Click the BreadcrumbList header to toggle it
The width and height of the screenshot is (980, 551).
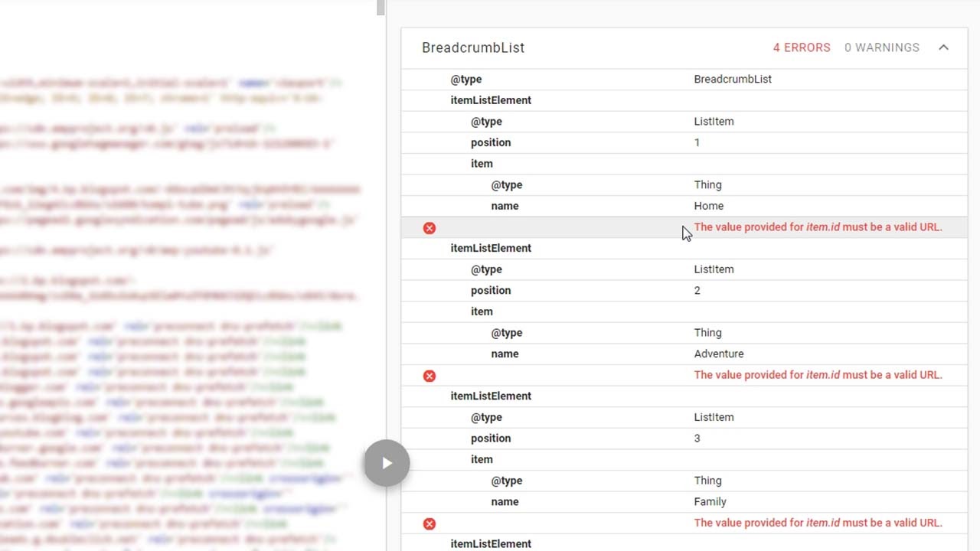(473, 47)
